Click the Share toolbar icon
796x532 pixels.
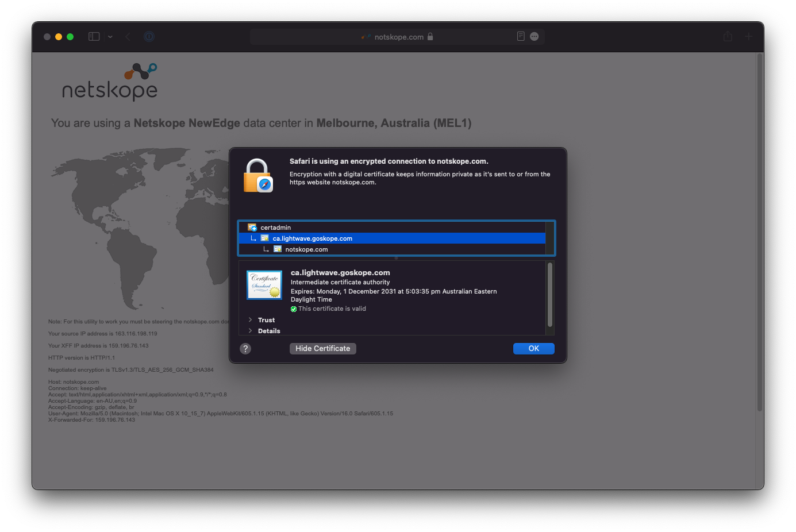pos(728,36)
